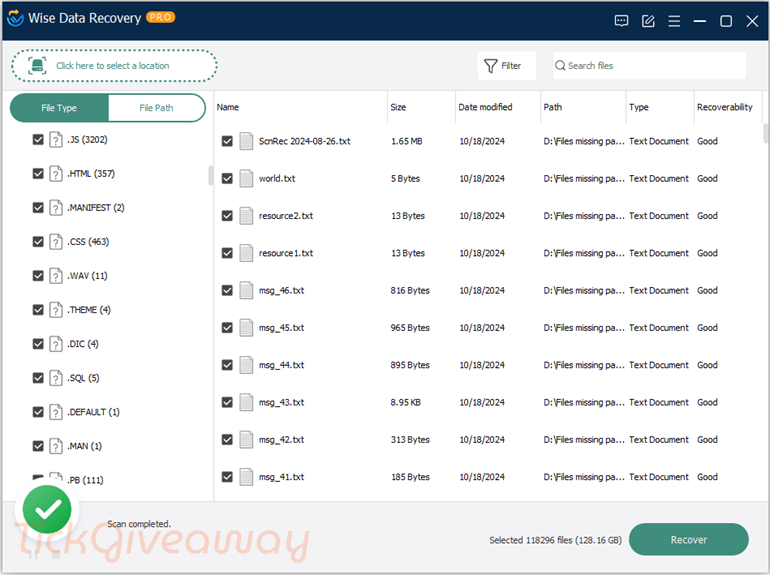Click file icon of msg_42.txt
The height and width of the screenshot is (575, 770).
coord(246,440)
